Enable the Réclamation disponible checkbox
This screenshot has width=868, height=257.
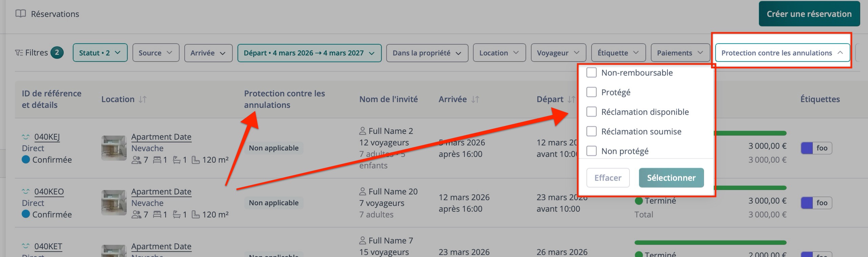point(591,112)
